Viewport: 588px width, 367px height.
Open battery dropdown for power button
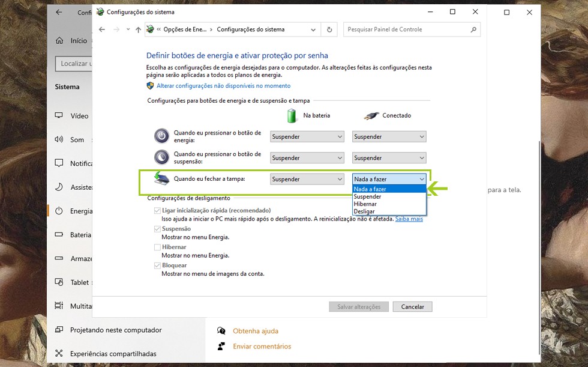pos(307,137)
